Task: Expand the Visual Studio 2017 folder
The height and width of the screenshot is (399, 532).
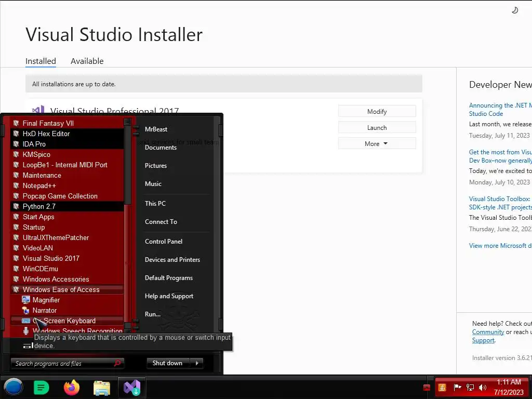Action: (67, 258)
